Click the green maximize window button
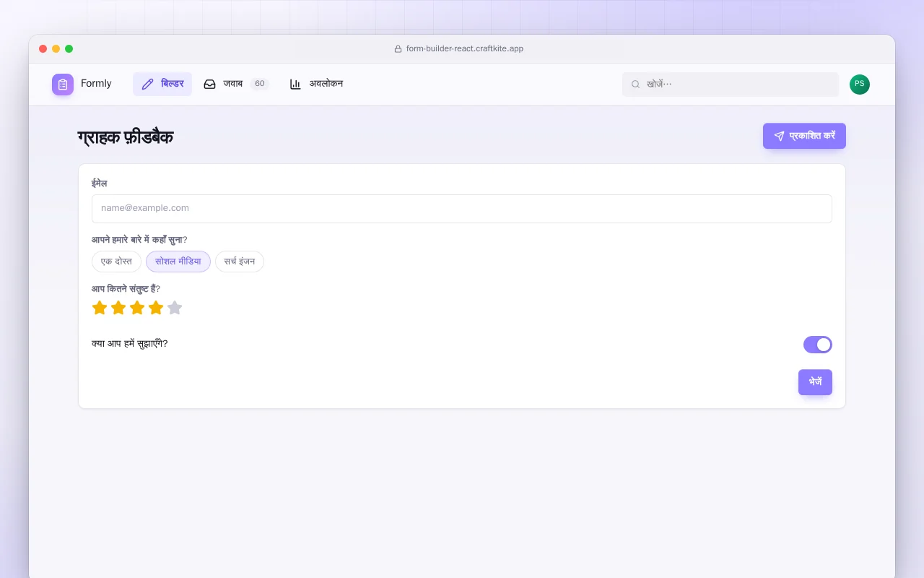The height and width of the screenshot is (578, 924). (x=69, y=49)
